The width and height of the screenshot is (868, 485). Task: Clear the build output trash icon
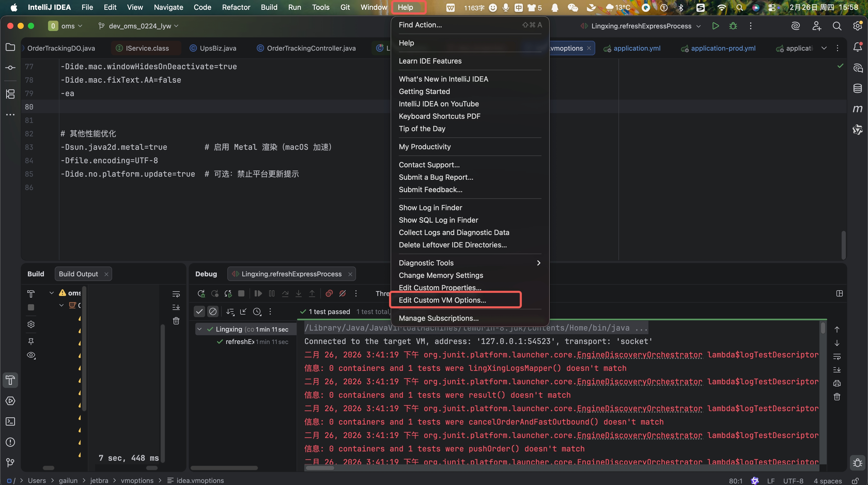point(176,321)
